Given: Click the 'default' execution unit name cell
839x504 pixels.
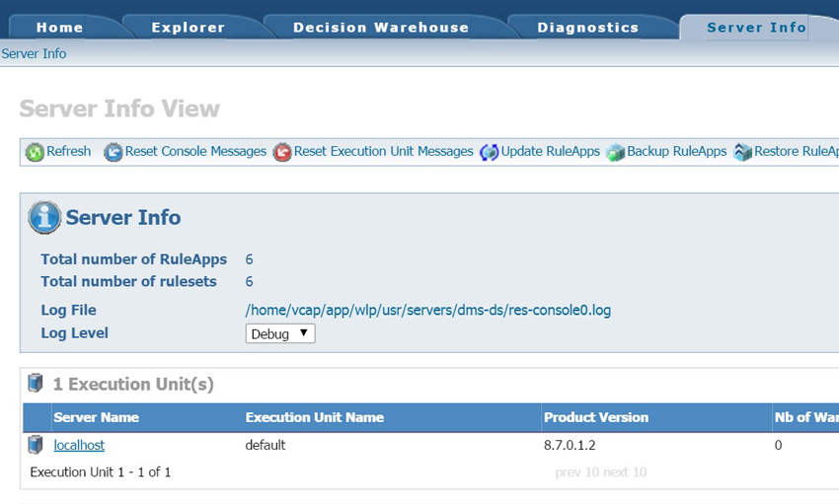Looking at the screenshot, I should coord(266,445).
